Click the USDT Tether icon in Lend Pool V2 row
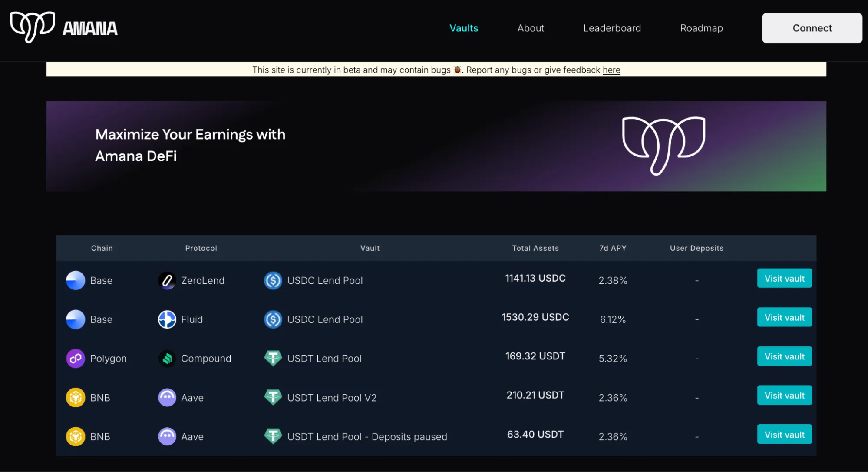The image size is (868, 472). click(273, 397)
